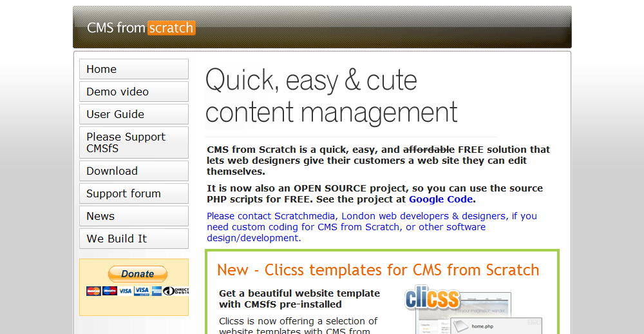Screen dimensions: 644x334
Task: Click the New Clicss templates heading
Action: 378,270
